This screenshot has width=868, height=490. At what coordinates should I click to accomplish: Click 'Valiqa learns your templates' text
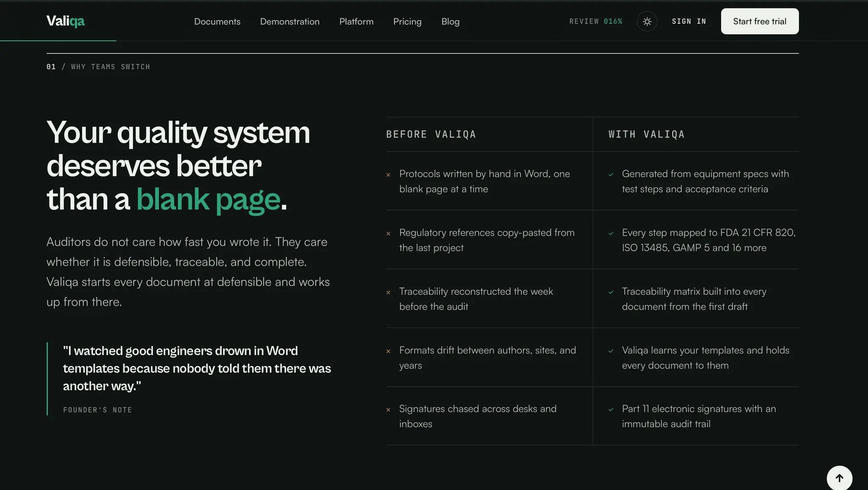706,358
